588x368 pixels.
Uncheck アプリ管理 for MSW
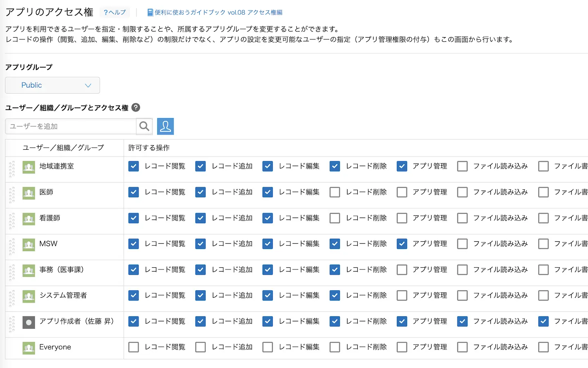click(x=402, y=244)
